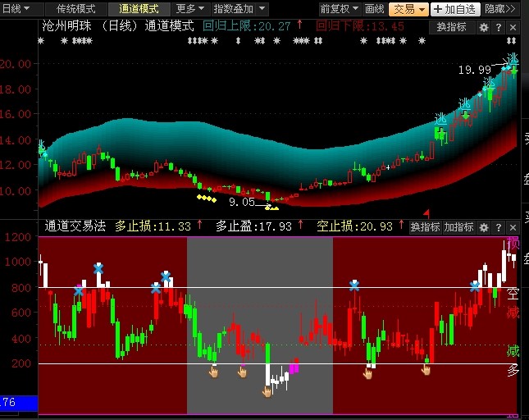This screenshot has height=420, width=529.
Task: Click the 多 label on the right edge
Action: 513,371
